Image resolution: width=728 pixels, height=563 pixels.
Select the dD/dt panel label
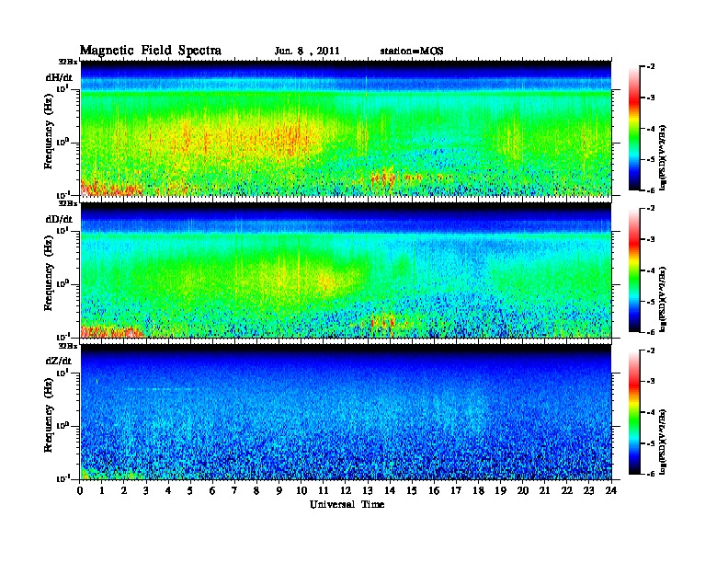click(x=59, y=219)
